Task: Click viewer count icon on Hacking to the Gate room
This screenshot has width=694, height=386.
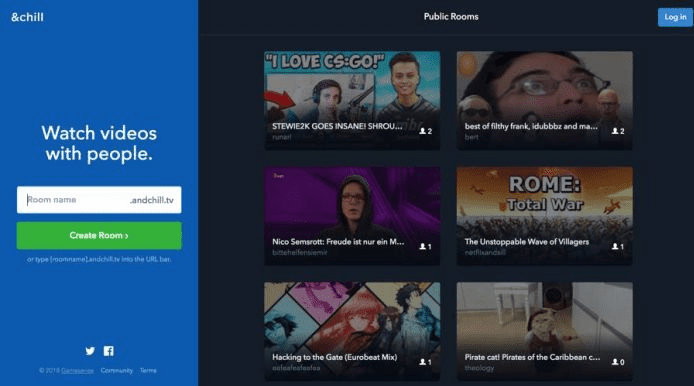Action: pos(423,362)
